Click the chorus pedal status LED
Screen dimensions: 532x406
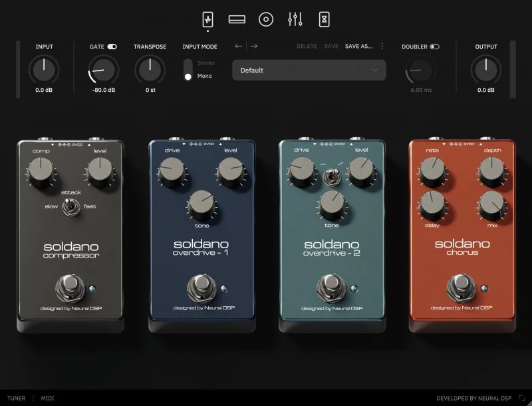pyautogui.click(x=484, y=289)
